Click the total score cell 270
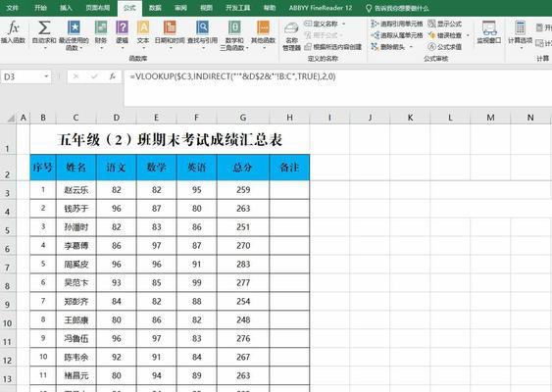This screenshot has width=552, height=392. (x=243, y=246)
